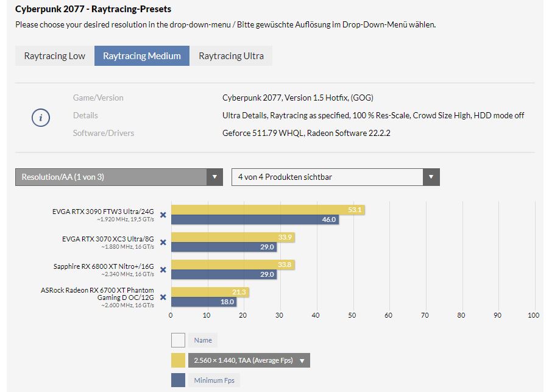Click 'EVGA RTX 3070 XC3 Ultra/8G' label

point(108,238)
